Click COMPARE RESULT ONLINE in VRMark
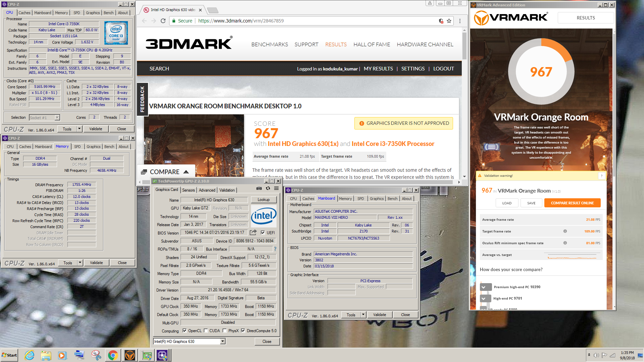 572,203
